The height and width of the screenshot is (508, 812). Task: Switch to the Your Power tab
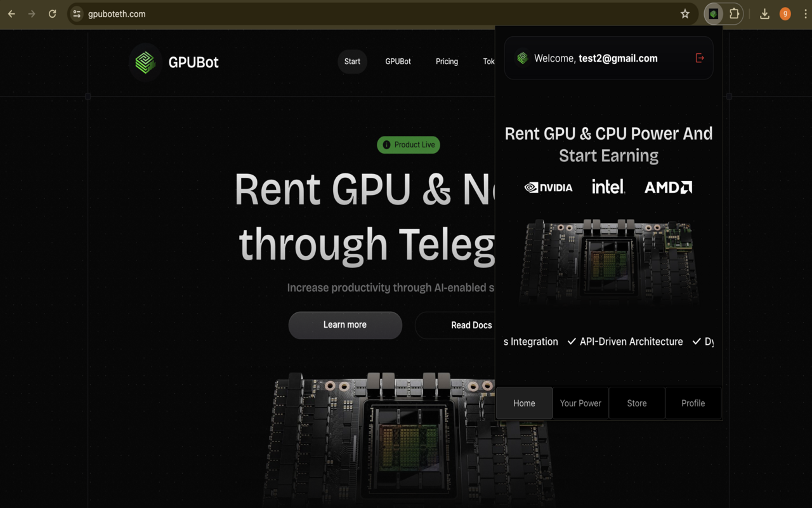pyautogui.click(x=580, y=403)
